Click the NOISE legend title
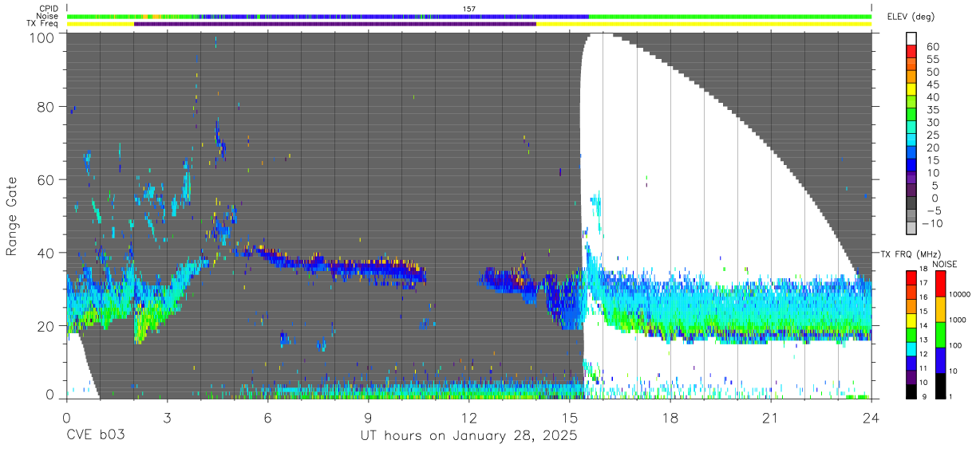The image size is (980, 452). 946,264
